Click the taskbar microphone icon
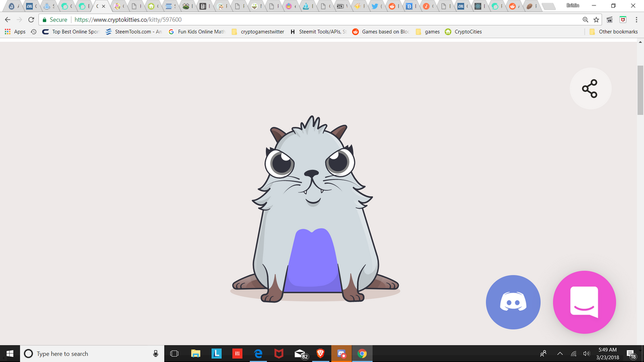Image resolution: width=644 pixels, height=362 pixels. tap(155, 353)
